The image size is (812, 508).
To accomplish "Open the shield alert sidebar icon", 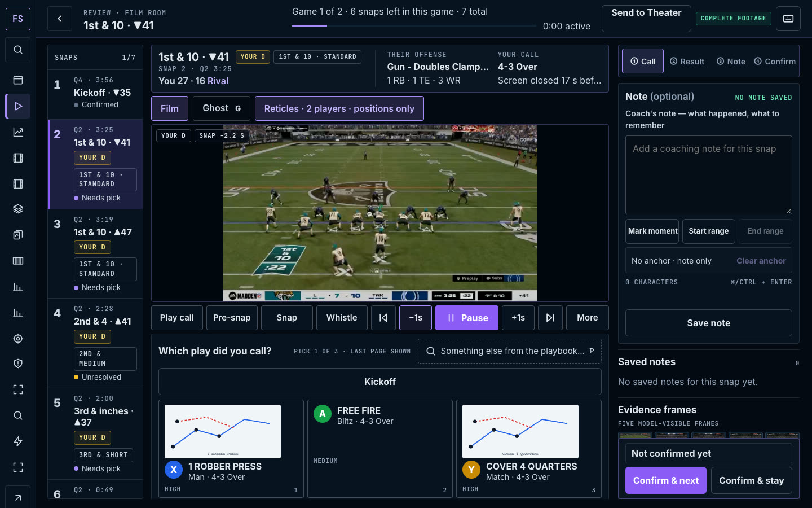I will coord(18,364).
